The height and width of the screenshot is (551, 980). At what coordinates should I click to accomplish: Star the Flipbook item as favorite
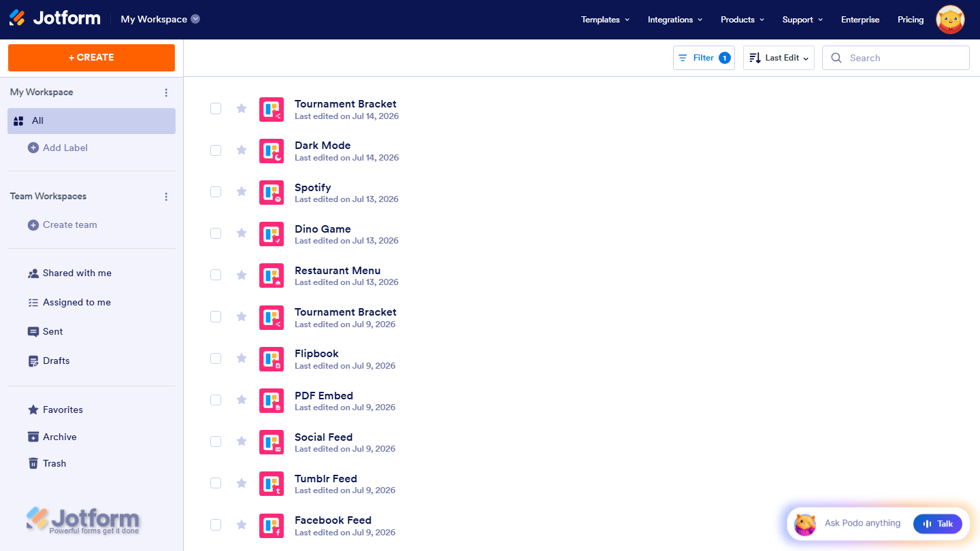(x=242, y=358)
